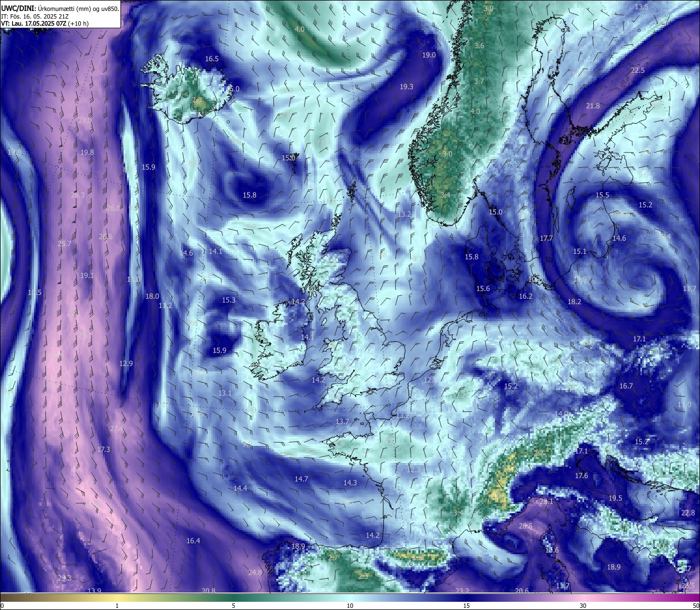Click the 14.4 map value
The width and height of the screenshot is (700, 610).
tap(240, 488)
